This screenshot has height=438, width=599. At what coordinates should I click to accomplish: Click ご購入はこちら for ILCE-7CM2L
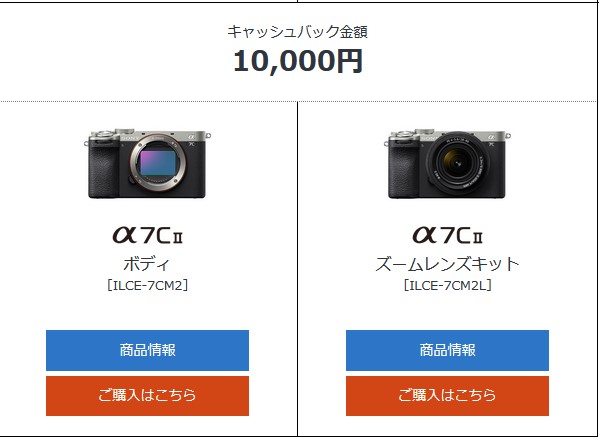447,396
